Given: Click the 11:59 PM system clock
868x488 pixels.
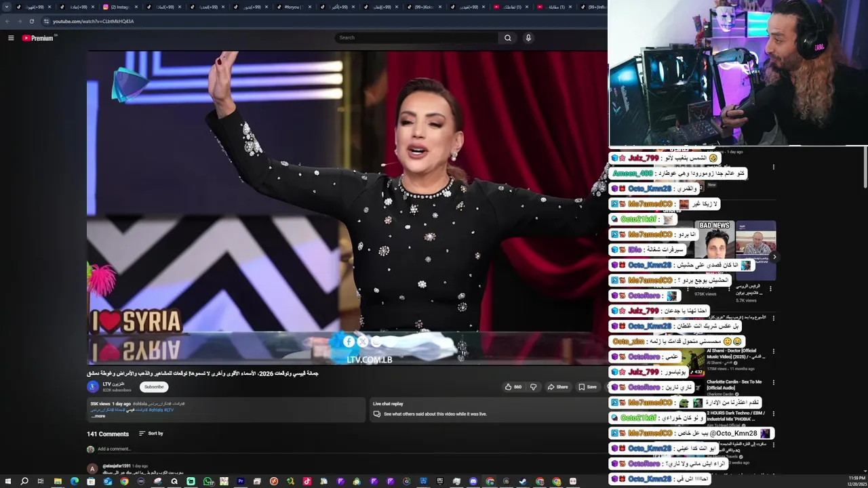Looking at the screenshot, I should (856, 479).
